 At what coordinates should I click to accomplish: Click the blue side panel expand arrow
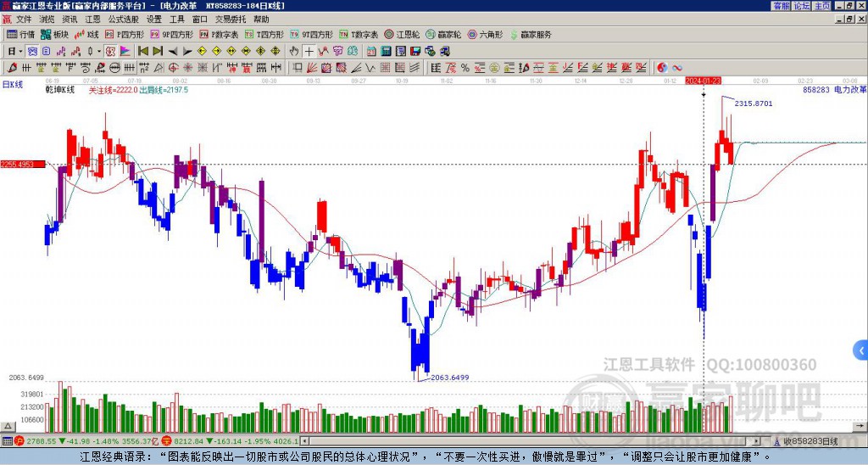860,350
